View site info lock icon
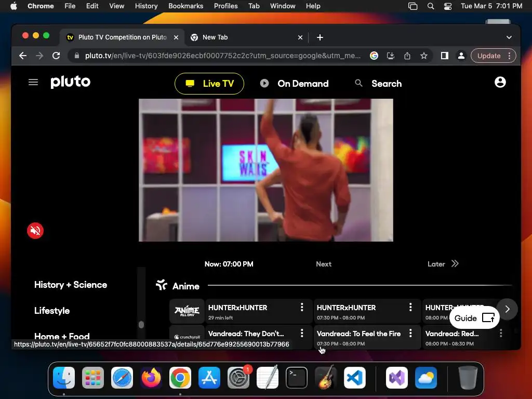 [x=77, y=56]
